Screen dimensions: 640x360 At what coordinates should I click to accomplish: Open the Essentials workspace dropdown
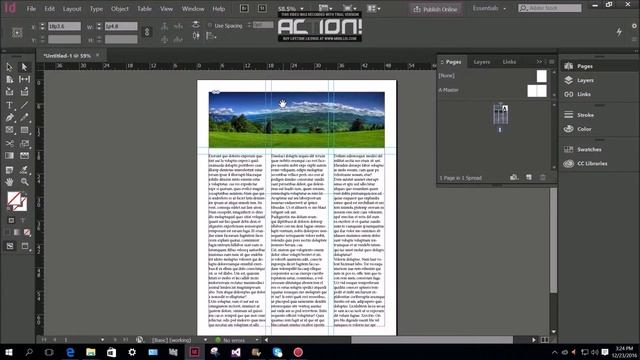(489, 9)
